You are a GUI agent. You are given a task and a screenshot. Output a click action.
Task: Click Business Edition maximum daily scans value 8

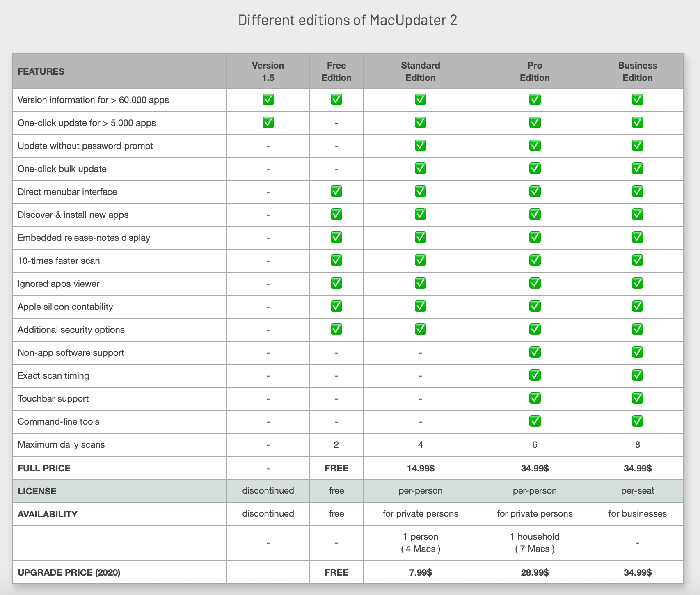(638, 445)
